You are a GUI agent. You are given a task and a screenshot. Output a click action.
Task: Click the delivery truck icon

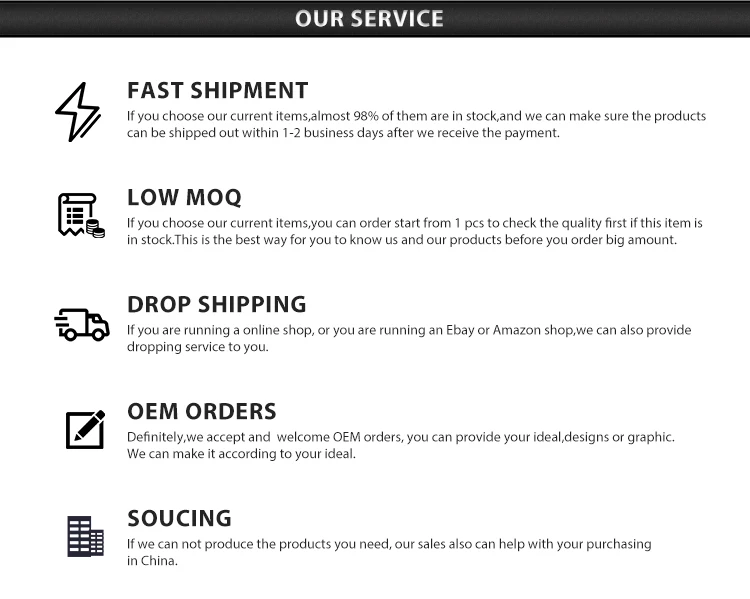tap(81, 323)
